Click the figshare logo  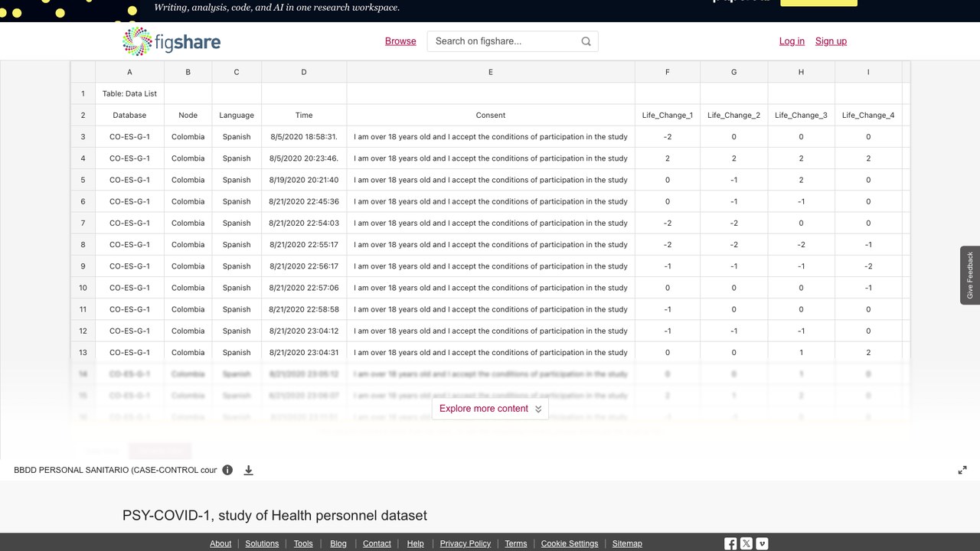pos(171,41)
